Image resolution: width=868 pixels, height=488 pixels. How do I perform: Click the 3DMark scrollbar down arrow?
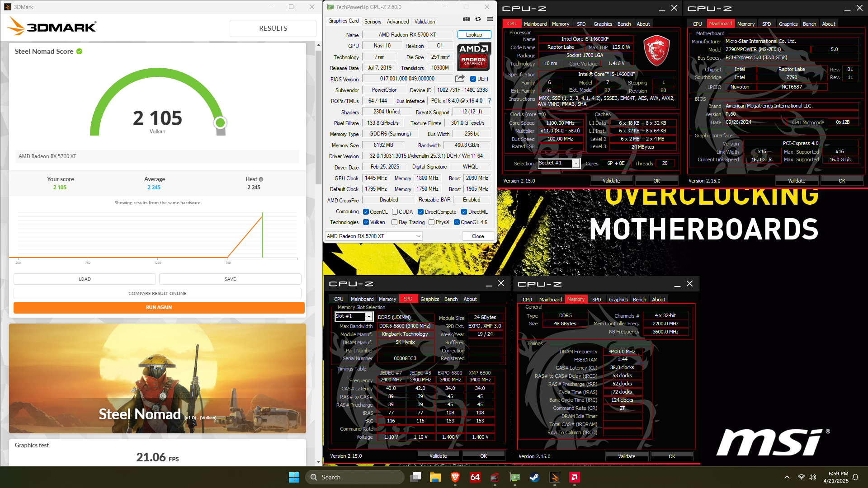tap(318, 462)
